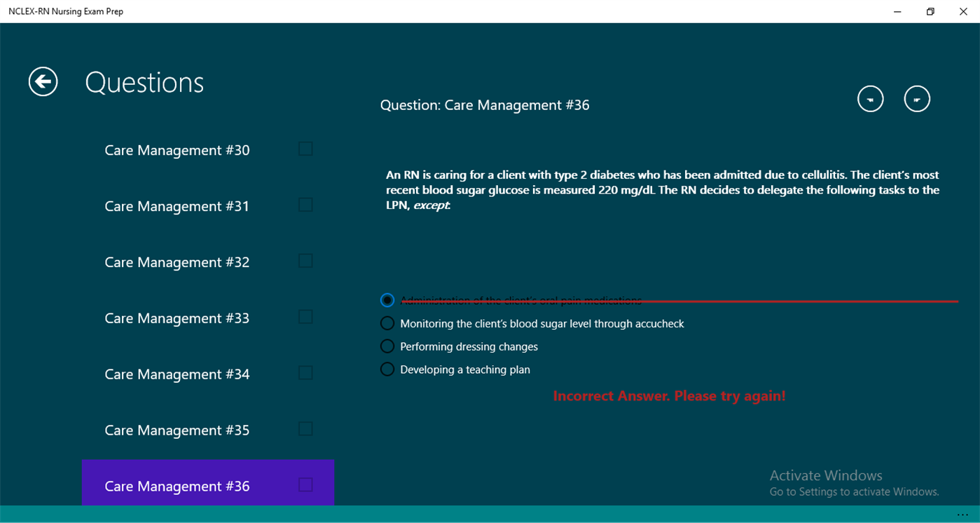The width and height of the screenshot is (980, 523).
Task: Select highlighted Care Management #36 item
Action: tap(208, 483)
